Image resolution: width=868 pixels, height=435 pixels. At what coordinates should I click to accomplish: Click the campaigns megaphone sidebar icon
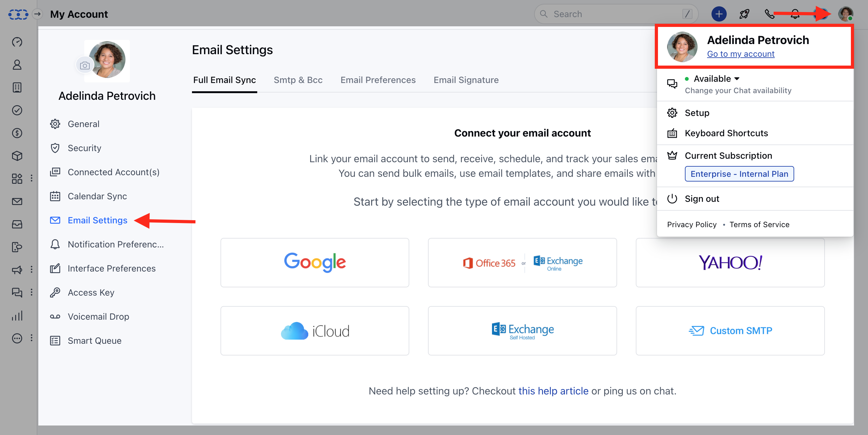click(x=17, y=270)
